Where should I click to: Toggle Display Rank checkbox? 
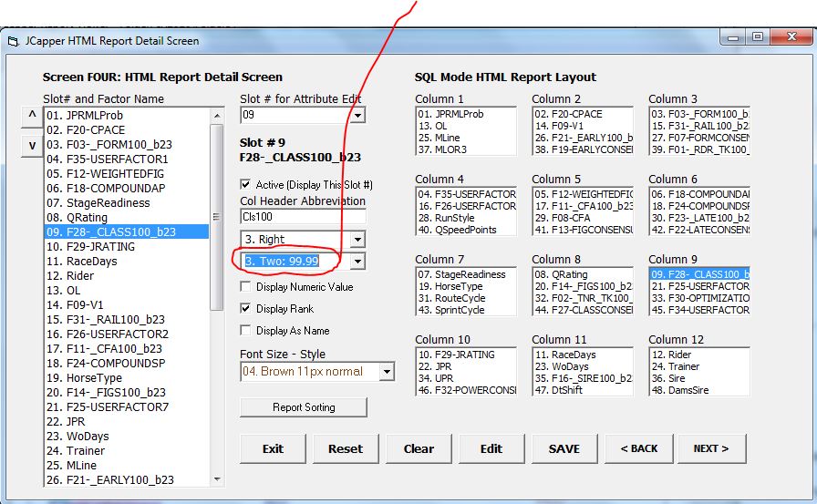click(245, 309)
